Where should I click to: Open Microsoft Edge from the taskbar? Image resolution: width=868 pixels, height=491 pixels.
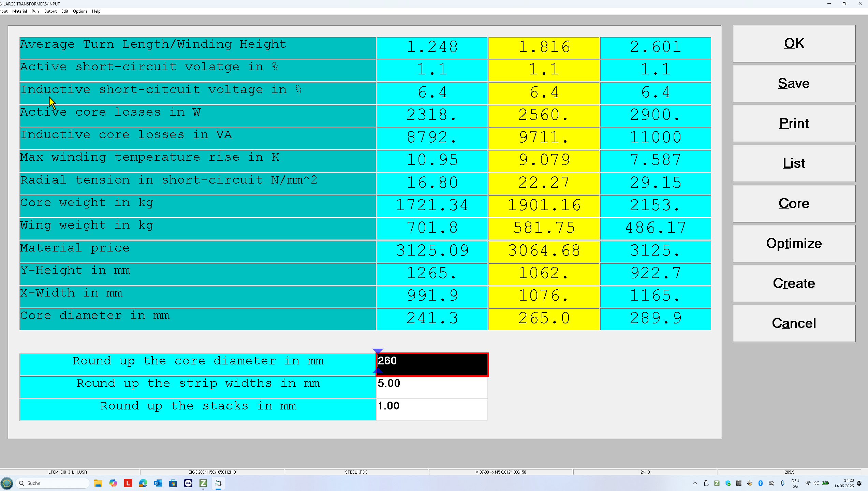click(143, 483)
